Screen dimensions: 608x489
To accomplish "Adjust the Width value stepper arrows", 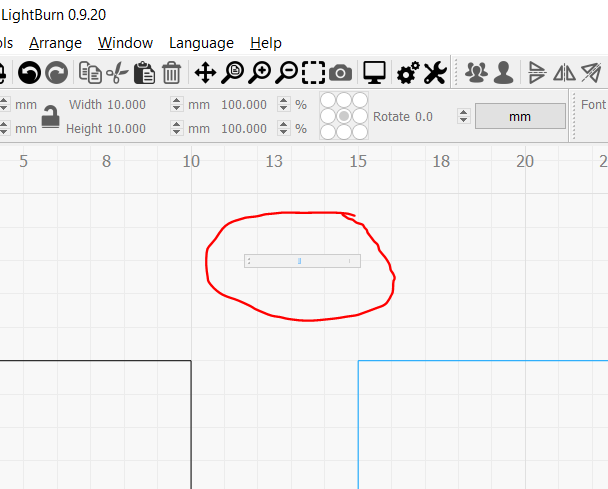I will (176, 104).
